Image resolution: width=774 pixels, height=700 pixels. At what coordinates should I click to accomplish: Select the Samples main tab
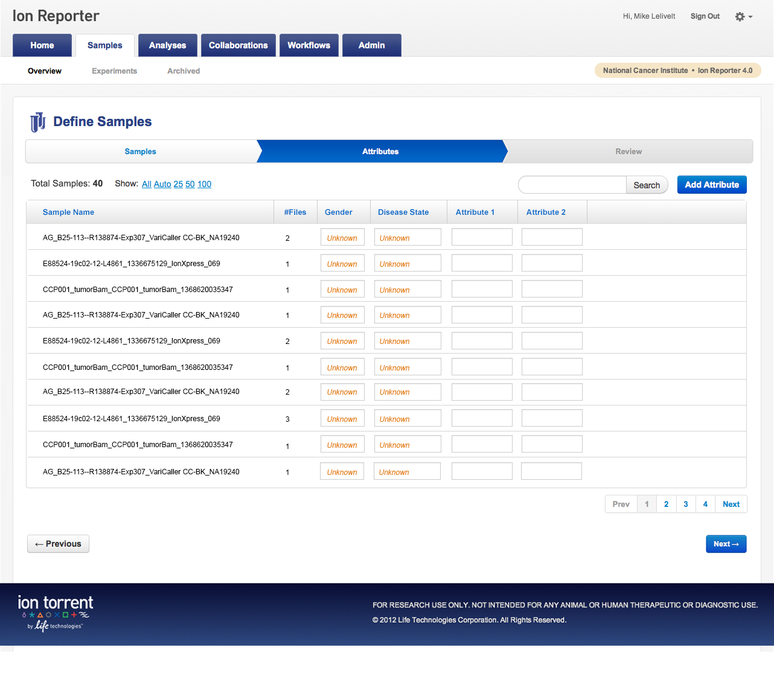coord(105,45)
